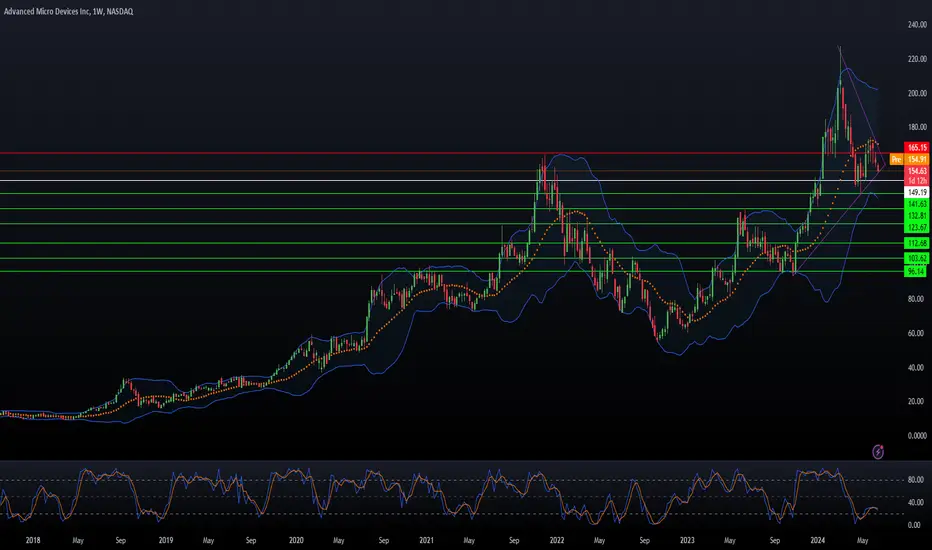Click the Advanced Micro Devices Inc title
932x550 pixels.
pyautogui.click(x=47, y=11)
